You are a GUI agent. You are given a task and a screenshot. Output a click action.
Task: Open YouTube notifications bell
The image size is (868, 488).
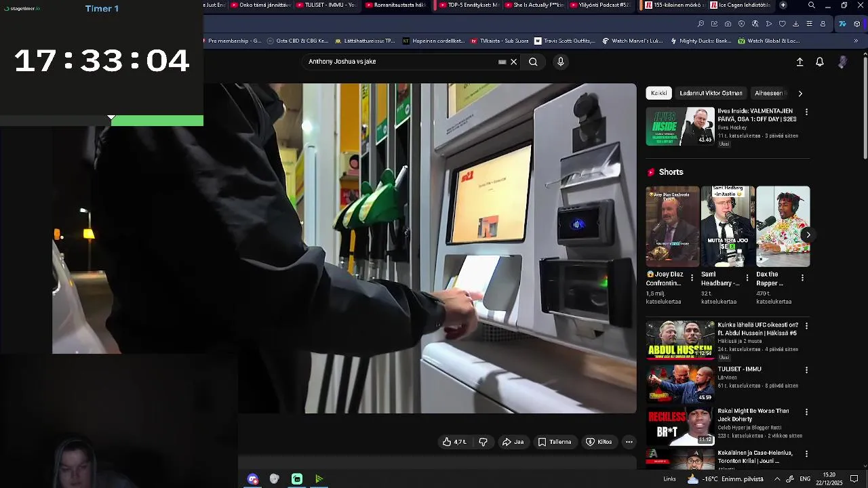tap(819, 62)
